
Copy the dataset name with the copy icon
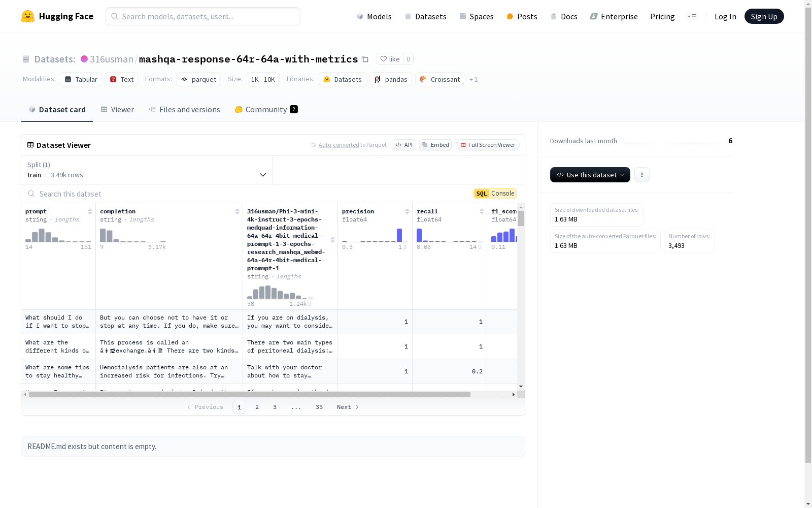365,59
